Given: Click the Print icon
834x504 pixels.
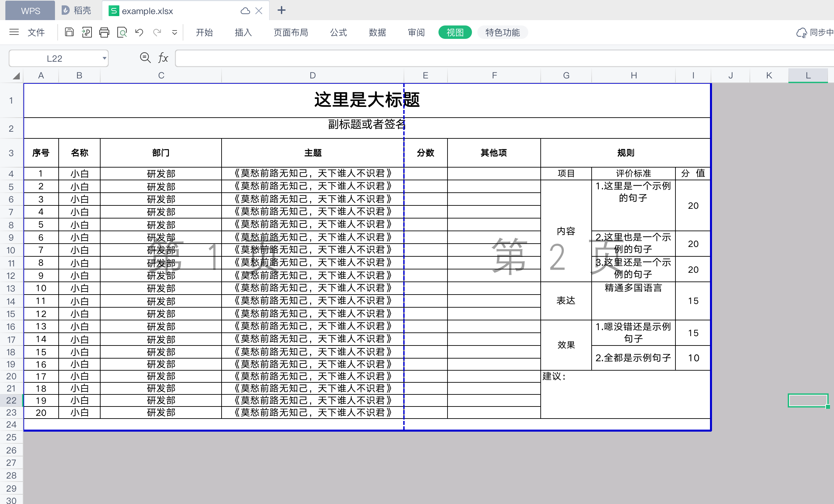Looking at the screenshot, I should pos(104,33).
